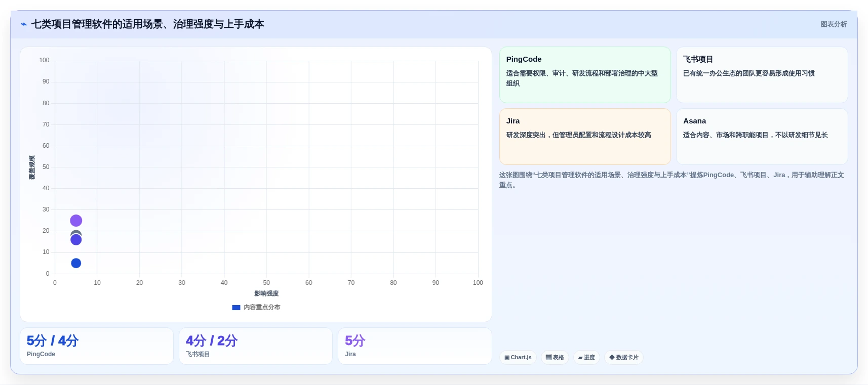Open the 飞书项目 description card
The height and width of the screenshot is (385, 868).
click(x=762, y=75)
